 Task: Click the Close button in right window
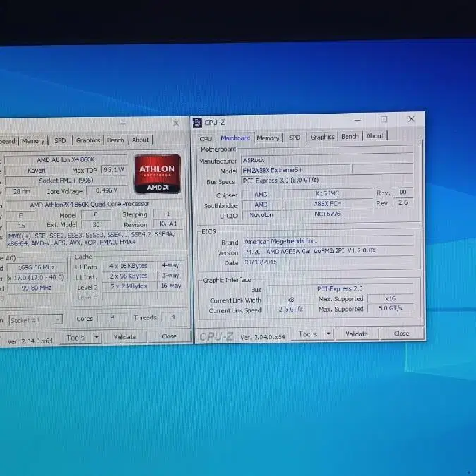point(402,334)
